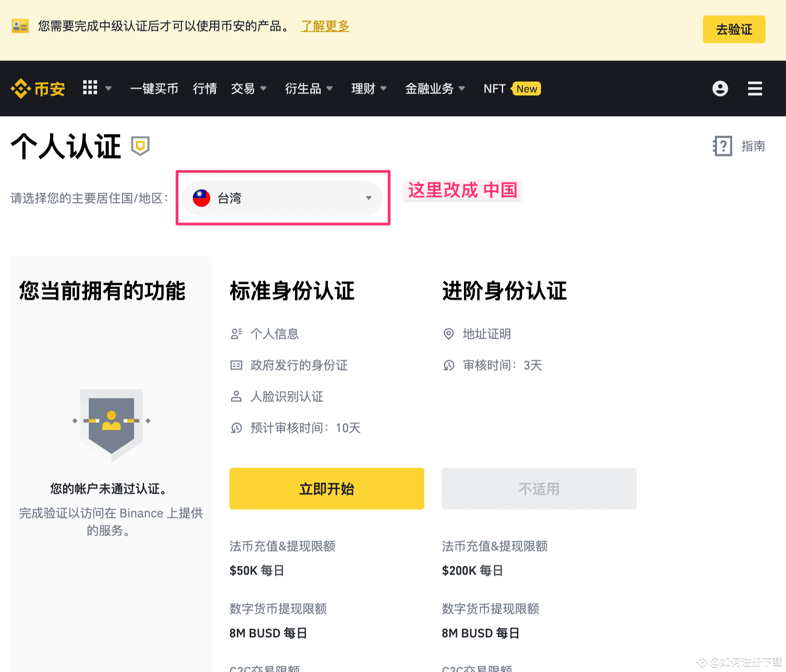Viewport: 786px width, 672px height.
Task: Click the location pin icon beside 地址证明
Action: click(449, 334)
